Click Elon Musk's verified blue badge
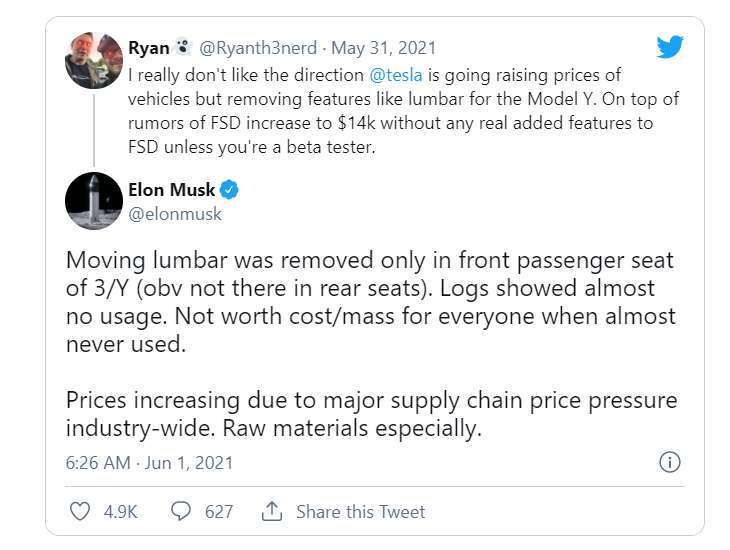 (x=229, y=190)
